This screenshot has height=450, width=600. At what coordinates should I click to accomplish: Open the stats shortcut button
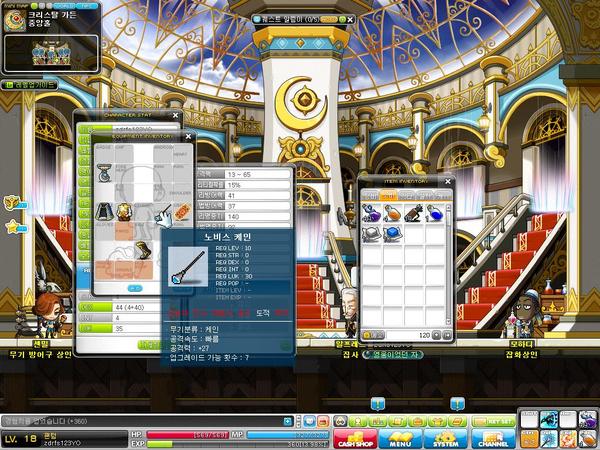(377, 421)
